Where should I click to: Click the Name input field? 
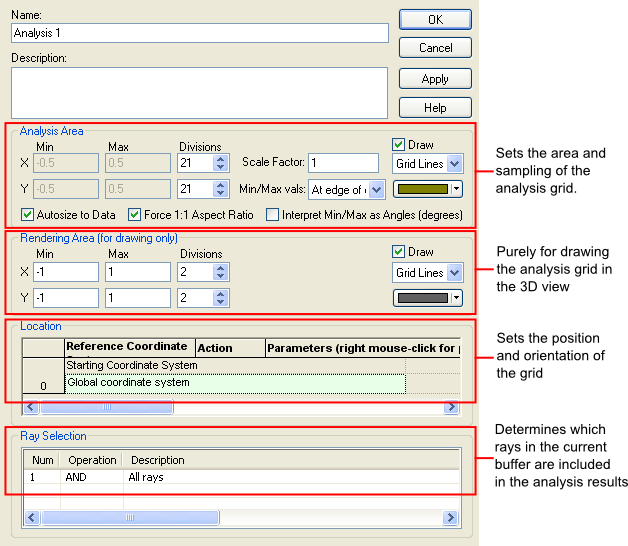click(199, 33)
